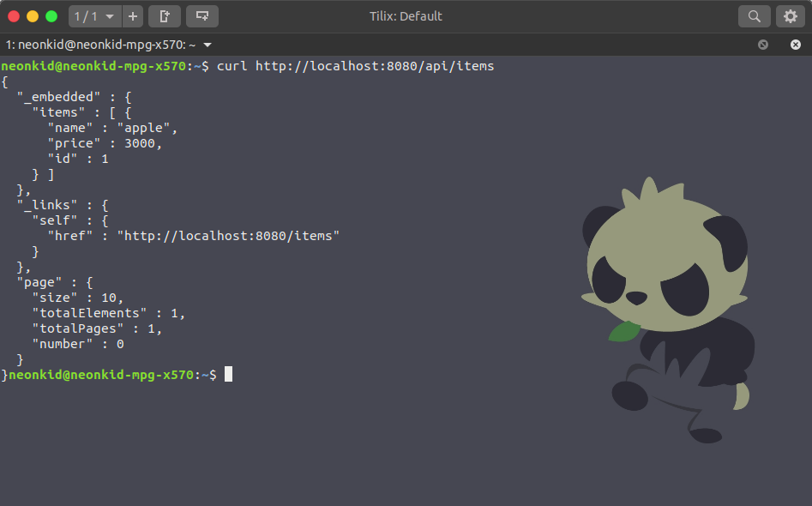Expand the terminal title dropdown arrow

[208, 45]
